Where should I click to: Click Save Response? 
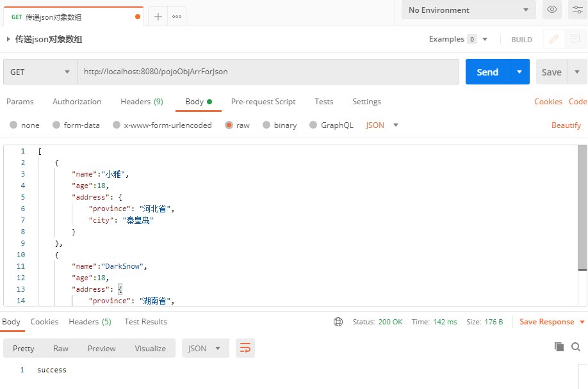(547, 322)
